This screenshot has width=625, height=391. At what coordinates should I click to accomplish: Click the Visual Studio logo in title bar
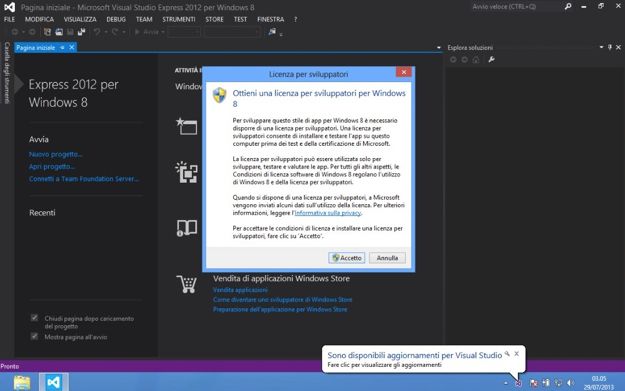(x=9, y=7)
